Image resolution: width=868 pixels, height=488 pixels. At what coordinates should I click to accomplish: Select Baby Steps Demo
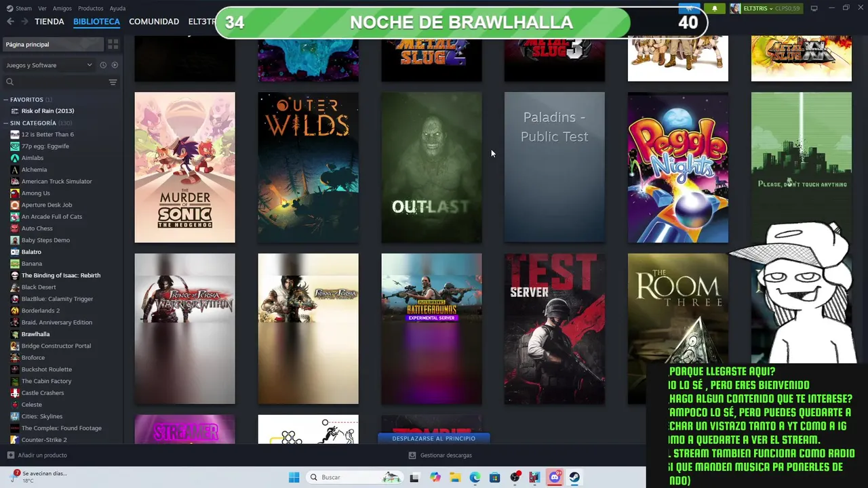pyautogui.click(x=45, y=240)
